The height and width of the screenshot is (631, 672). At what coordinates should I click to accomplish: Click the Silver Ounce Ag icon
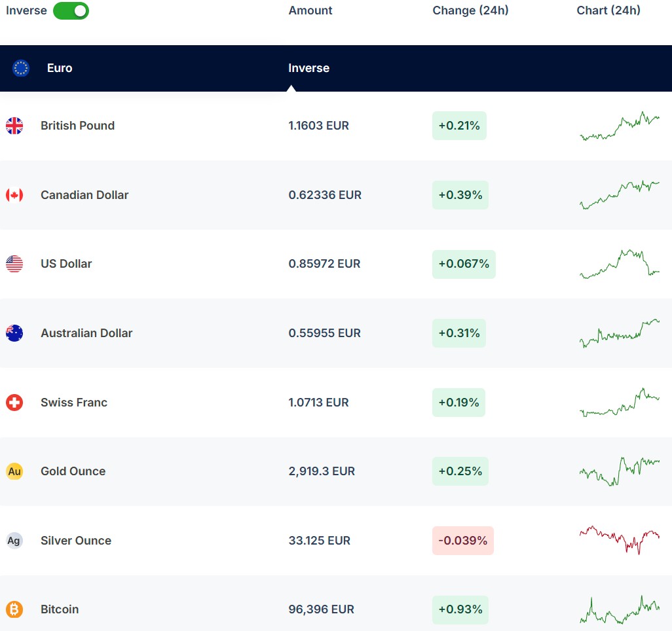[14, 541]
